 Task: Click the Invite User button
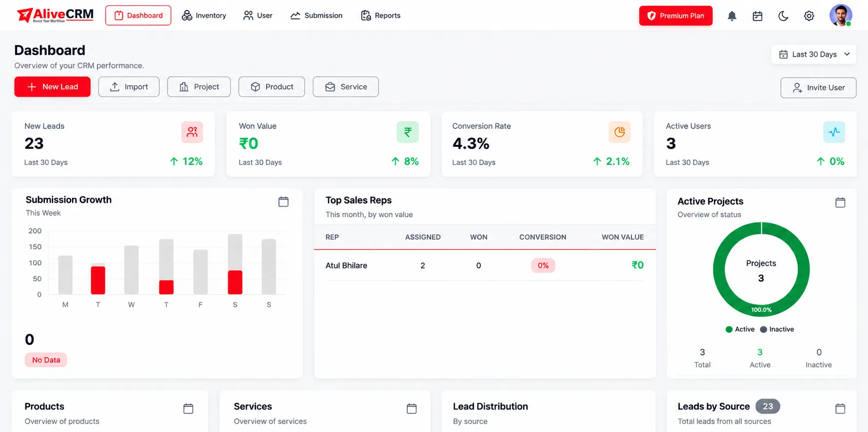[x=818, y=88]
